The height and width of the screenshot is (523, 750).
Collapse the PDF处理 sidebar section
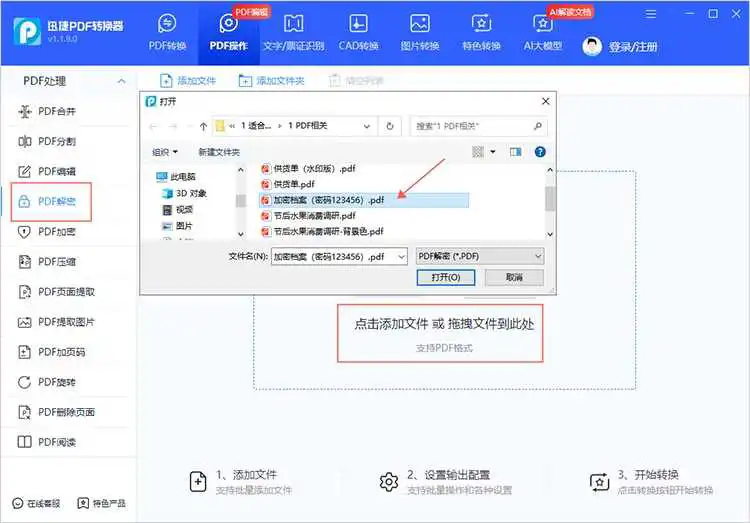(121, 81)
